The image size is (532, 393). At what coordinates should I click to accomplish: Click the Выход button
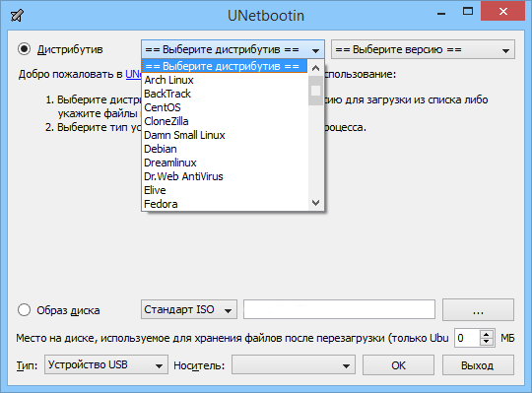(x=478, y=365)
